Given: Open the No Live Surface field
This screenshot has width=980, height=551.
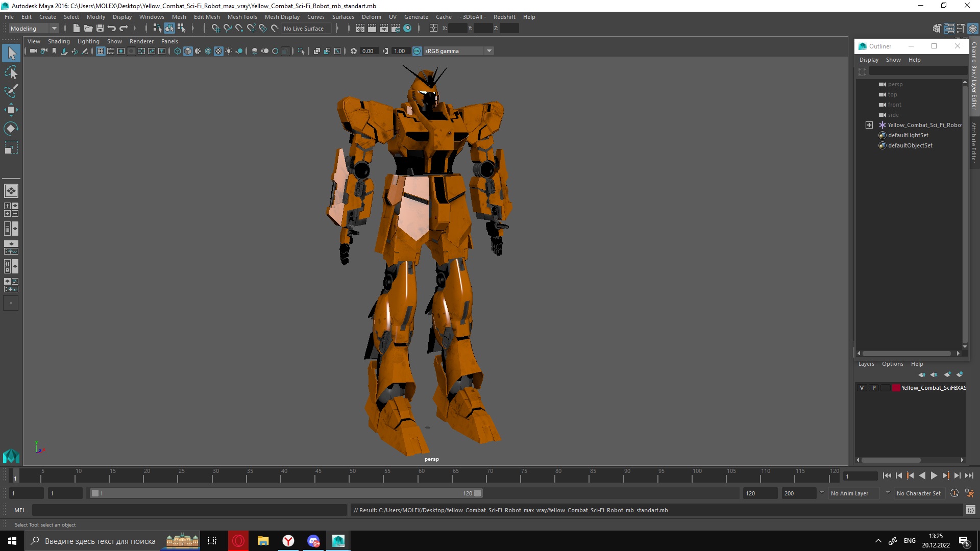Looking at the screenshot, I should (306, 29).
